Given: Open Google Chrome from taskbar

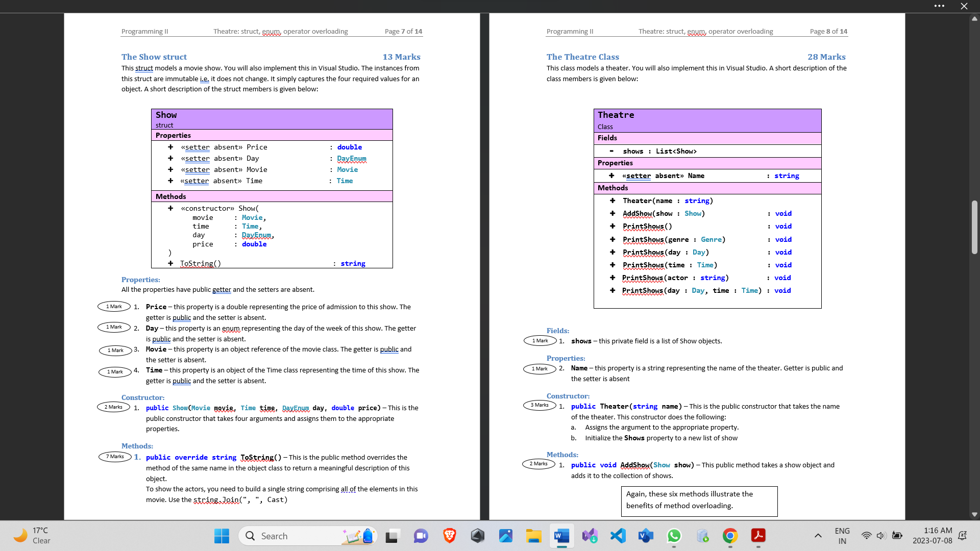Looking at the screenshot, I should click(730, 536).
